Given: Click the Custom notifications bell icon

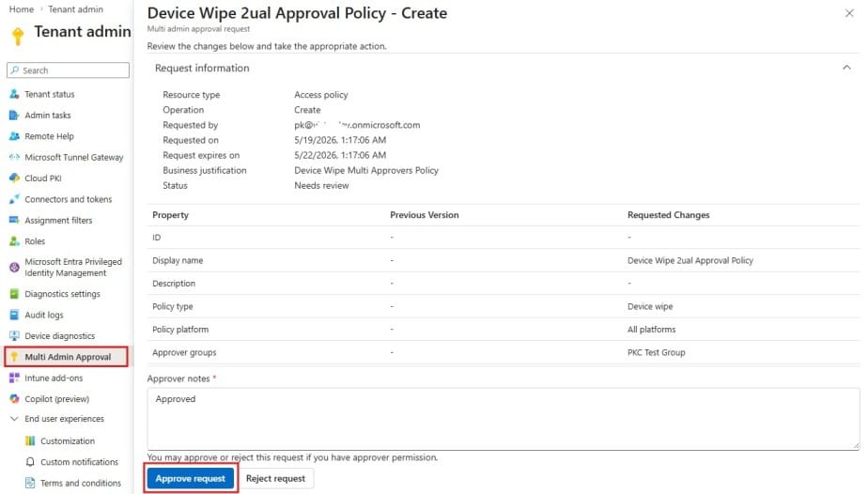Looking at the screenshot, I should coord(30,462).
